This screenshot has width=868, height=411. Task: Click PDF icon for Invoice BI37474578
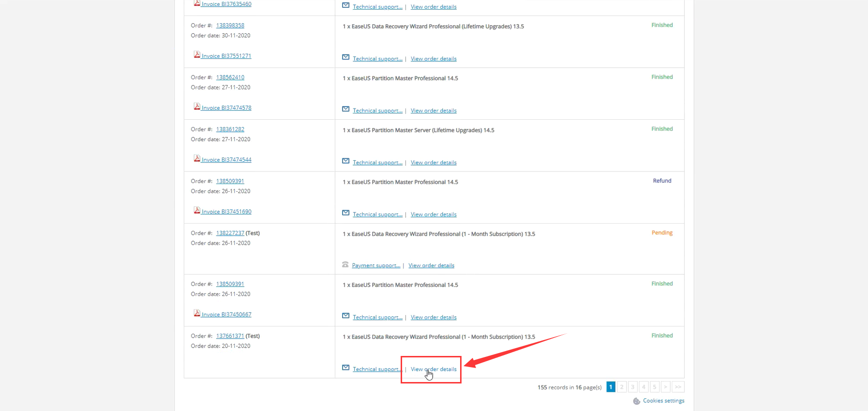(197, 106)
